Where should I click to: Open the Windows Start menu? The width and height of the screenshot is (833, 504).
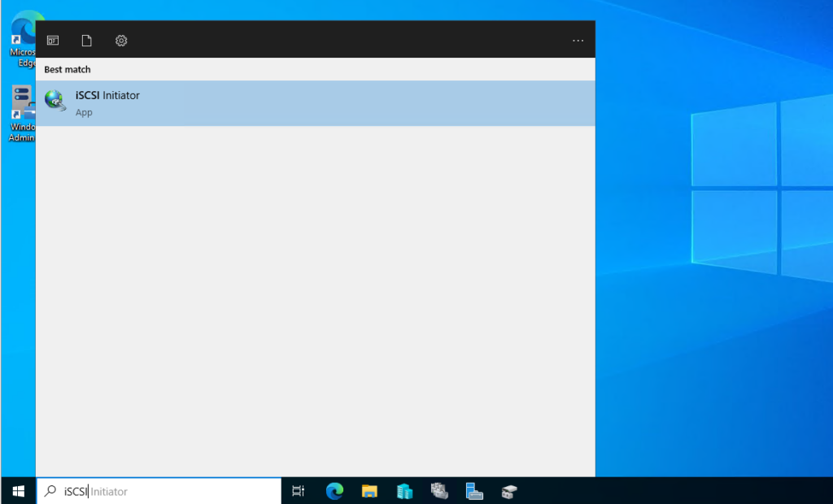tap(18, 491)
